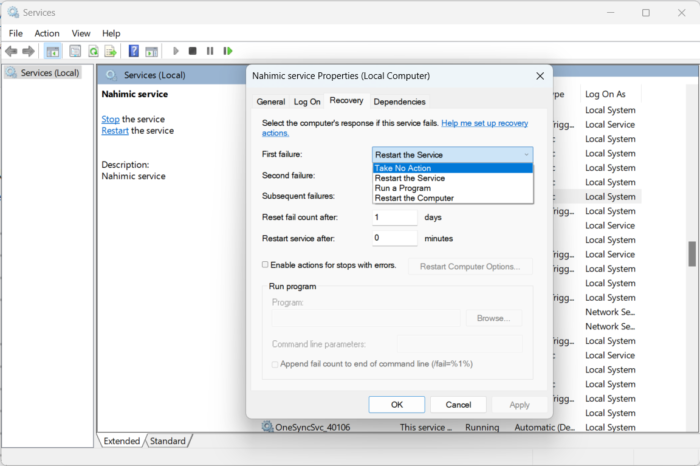
Task: Click the Restart service after minutes field
Action: [395, 238]
